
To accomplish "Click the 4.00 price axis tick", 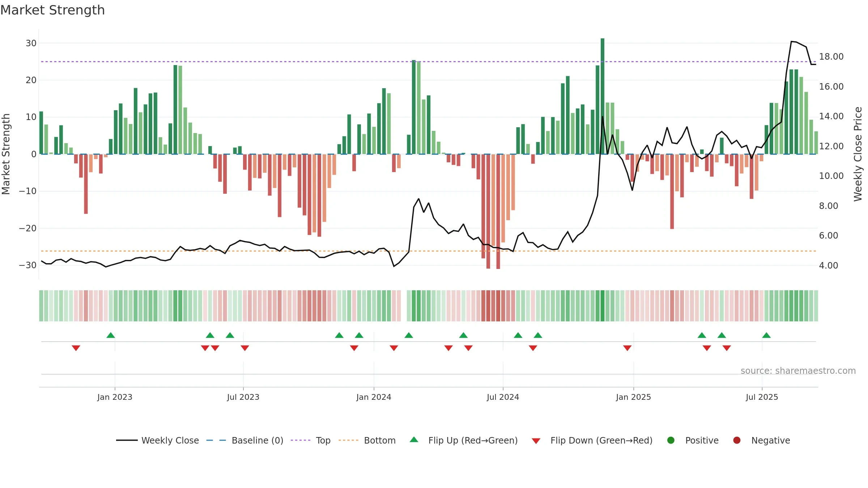I will (829, 265).
